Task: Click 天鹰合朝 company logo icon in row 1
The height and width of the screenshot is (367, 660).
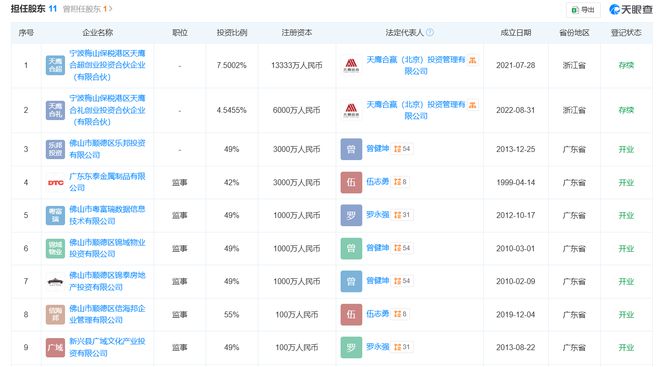Action: (x=56, y=65)
